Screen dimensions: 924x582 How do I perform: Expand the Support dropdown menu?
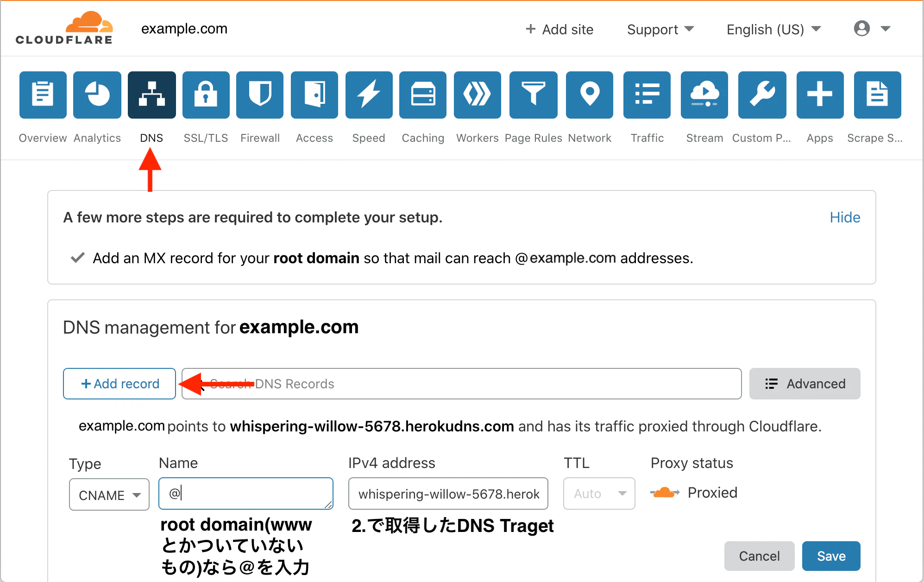pos(660,29)
